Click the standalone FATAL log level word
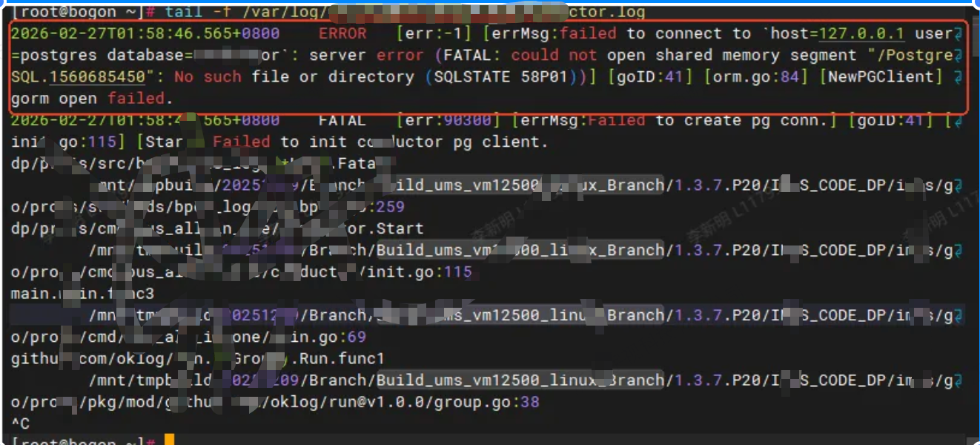The width and height of the screenshot is (980, 445). coord(342,120)
